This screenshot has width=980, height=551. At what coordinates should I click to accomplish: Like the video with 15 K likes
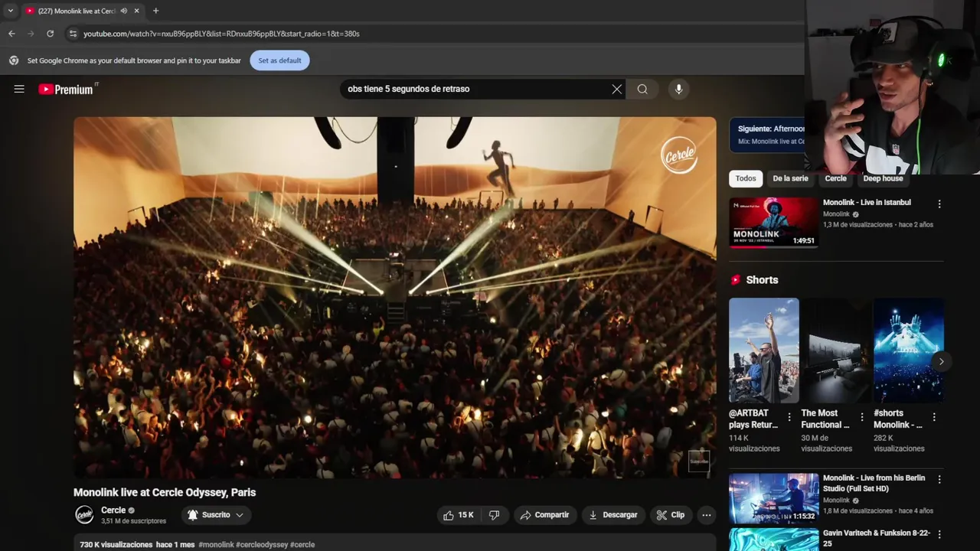(x=459, y=515)
